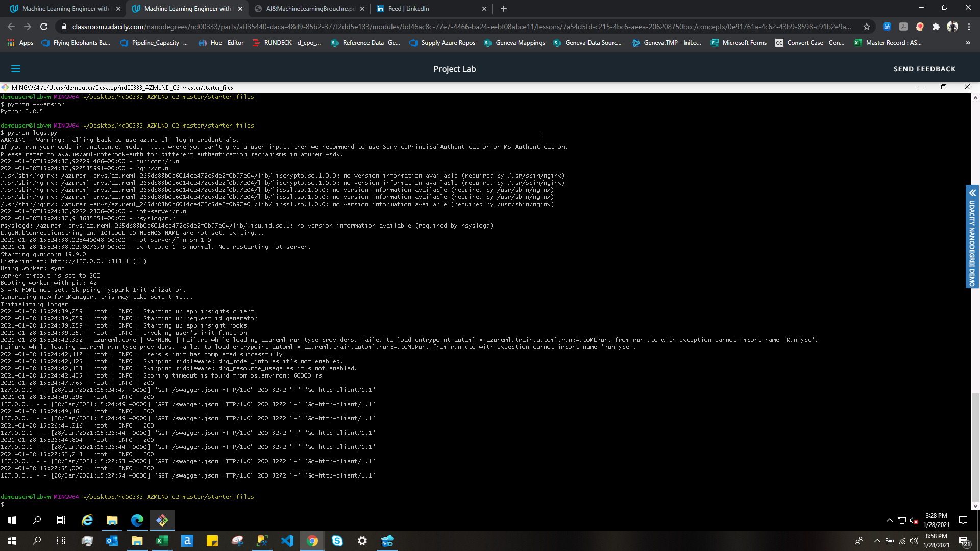
Task: Show hidden icons in the inner system tray
Action: 890,520
